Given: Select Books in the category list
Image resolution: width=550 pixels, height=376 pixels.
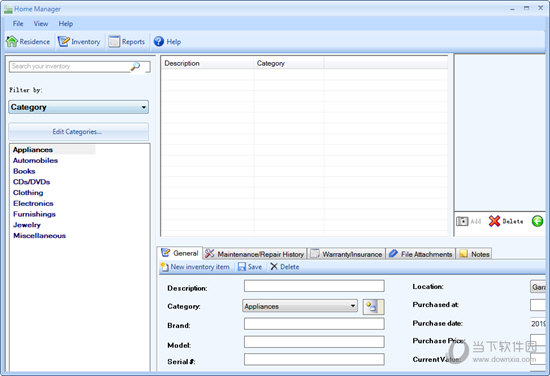Looking at the screenshot, I should coord(24,171).
